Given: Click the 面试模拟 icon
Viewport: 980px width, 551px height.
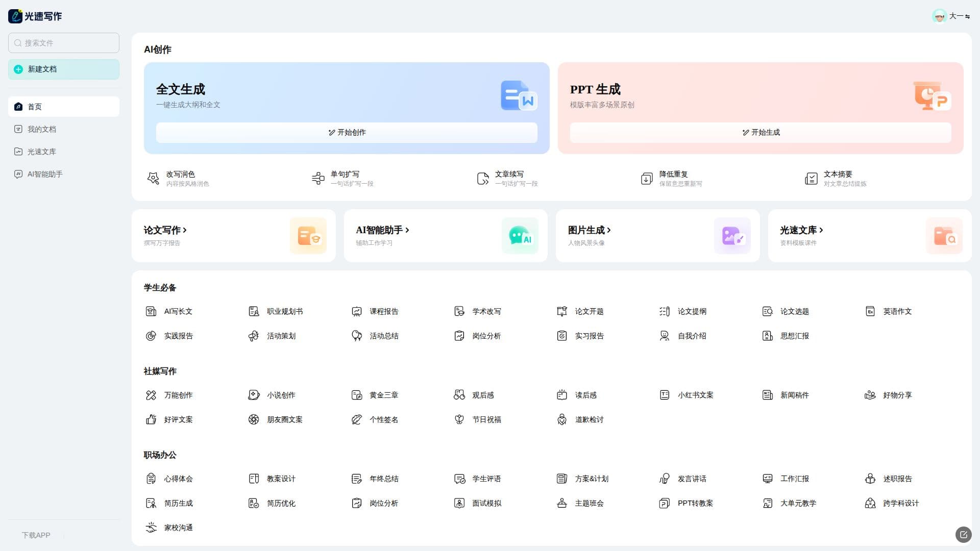Looking at the screenshot, I should tap(459, 503).
